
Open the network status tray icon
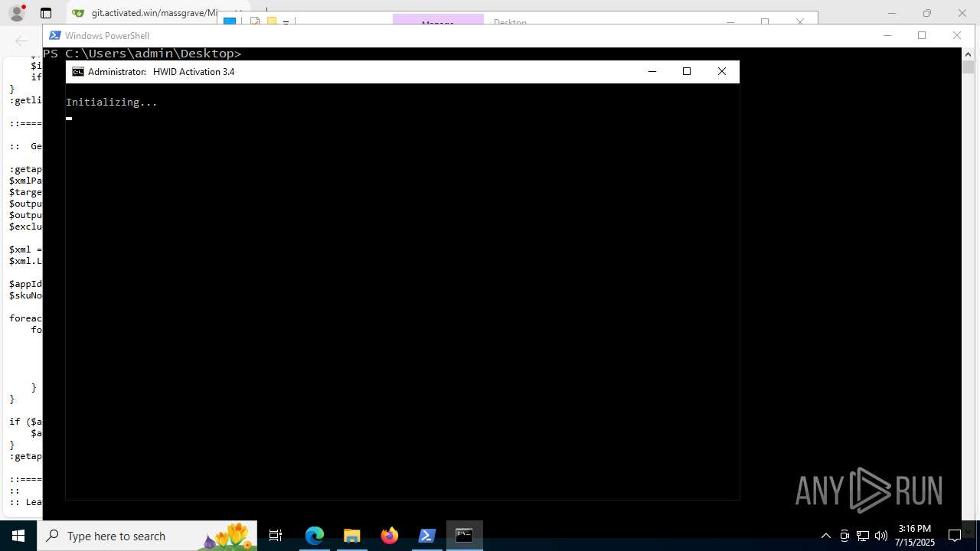point(863,536)
